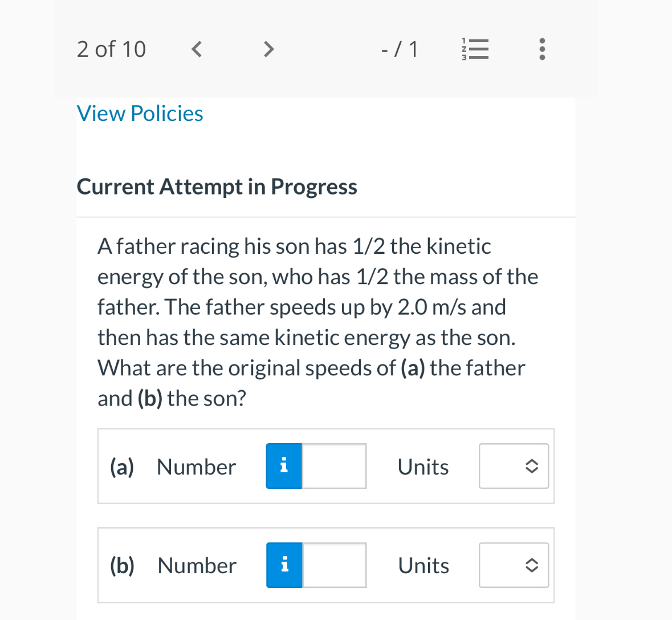Expand the units selector next to answer (a)
The image size is (672, 620).
pos(513,466)
